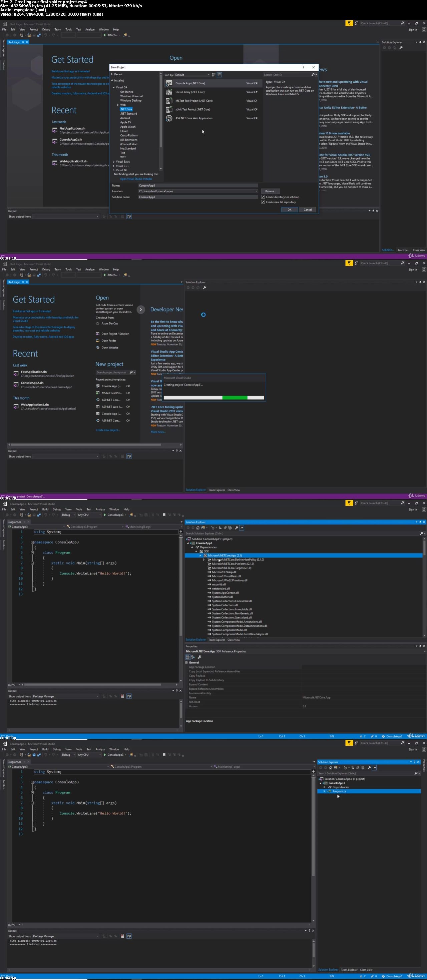Click Property Pages wrench in Properties panel
Viewport: 427px width, 980px height.
coord(199,657)
